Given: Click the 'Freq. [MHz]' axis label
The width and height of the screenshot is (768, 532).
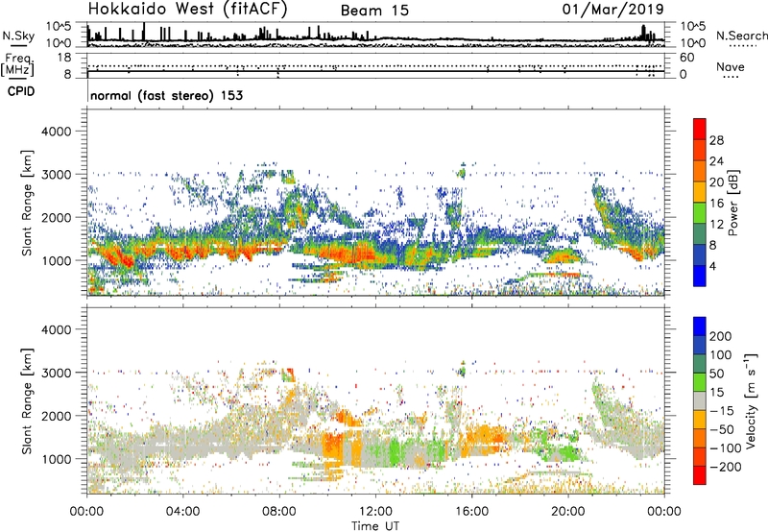Looking at the screenshot, I should pyautogui.click(x=17, y=65).
